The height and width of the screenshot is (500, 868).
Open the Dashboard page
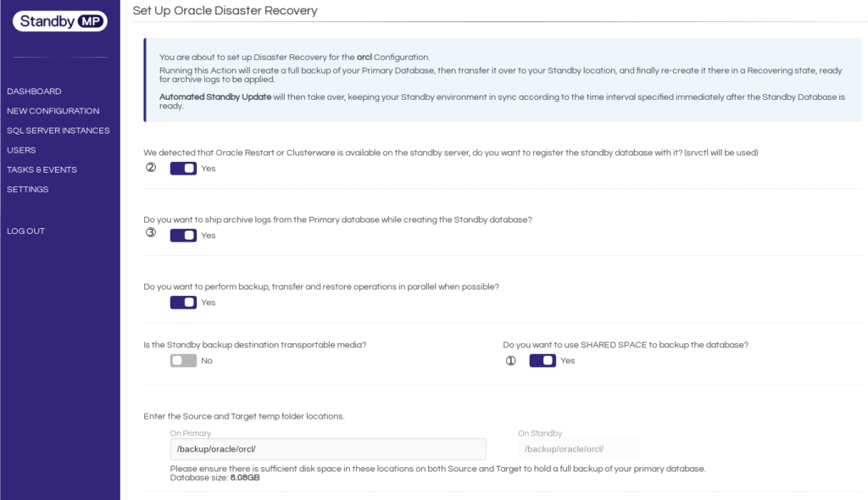34,92
